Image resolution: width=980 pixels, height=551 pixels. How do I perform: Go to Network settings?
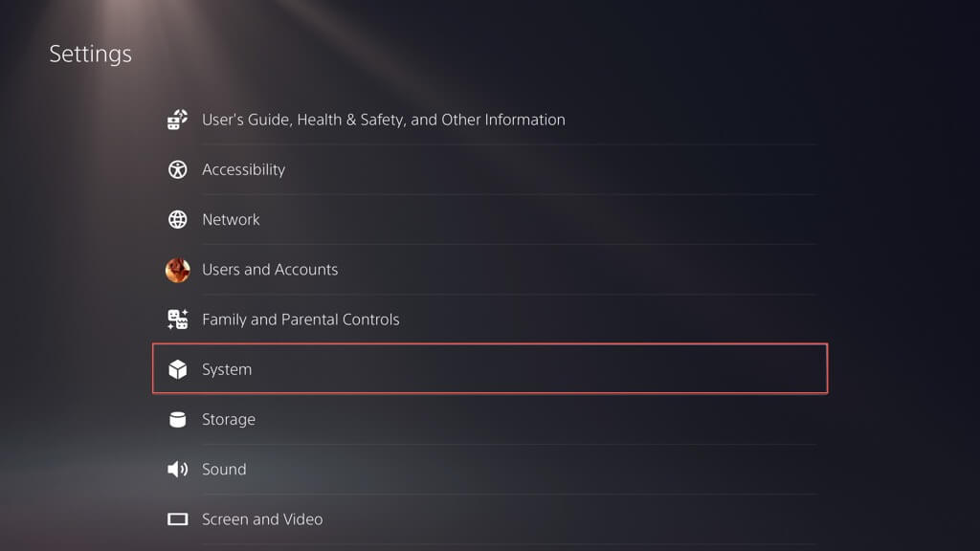pyautogui.click(x=231, y=219)
